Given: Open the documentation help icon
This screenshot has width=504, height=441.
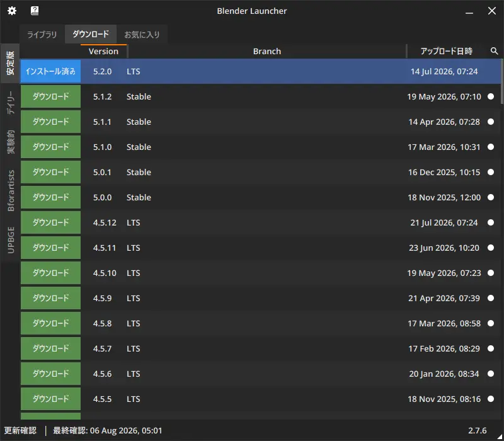Looking at the screenshot, I should tap(35, 11).
